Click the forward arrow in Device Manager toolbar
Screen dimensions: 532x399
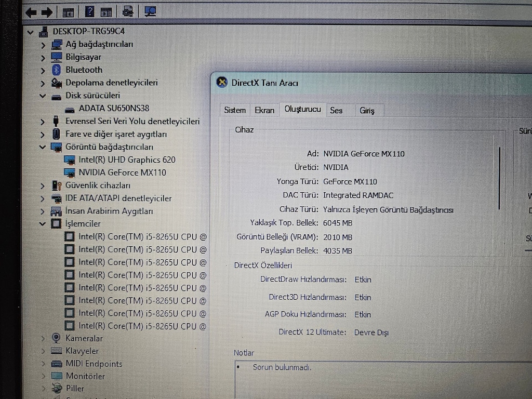(47, 13)
